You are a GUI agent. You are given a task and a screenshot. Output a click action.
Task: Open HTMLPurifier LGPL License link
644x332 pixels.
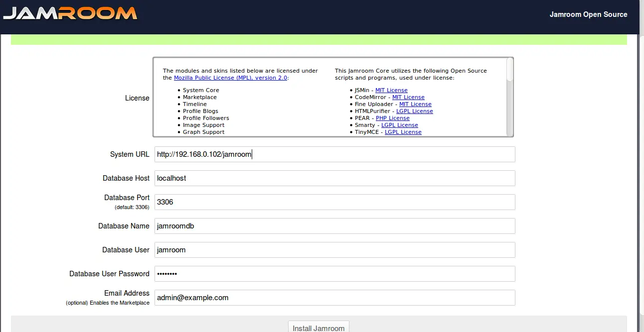pos(415,111)
